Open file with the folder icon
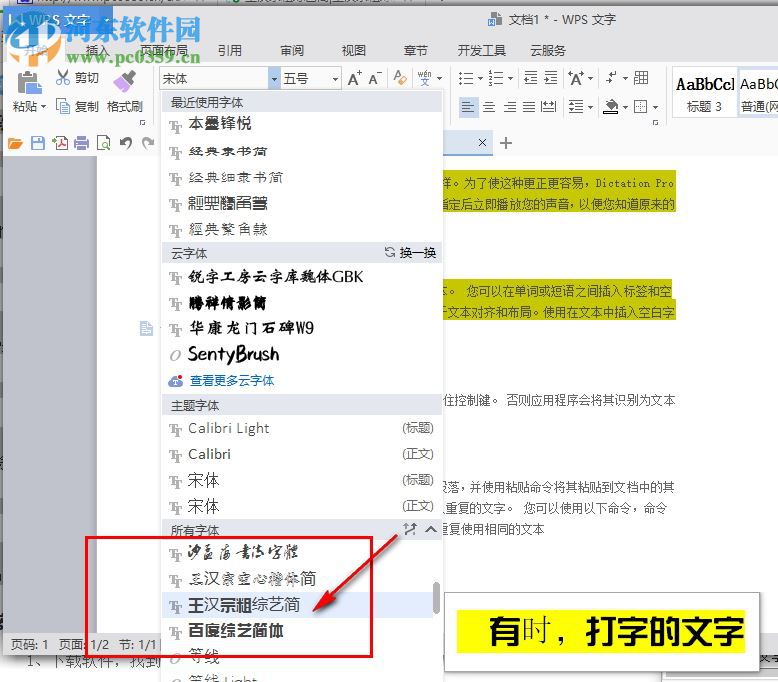Screen dimensions: 778x682 [x=15, y=144]
